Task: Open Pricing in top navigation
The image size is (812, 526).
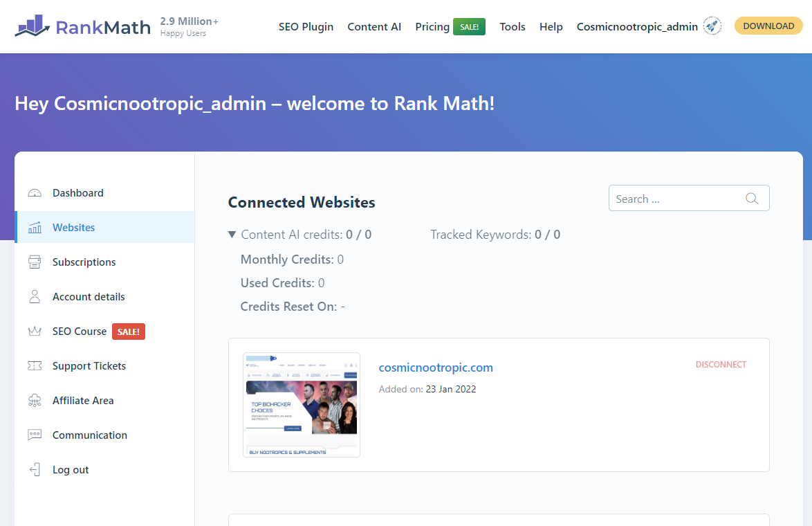Action: point(432,26)
